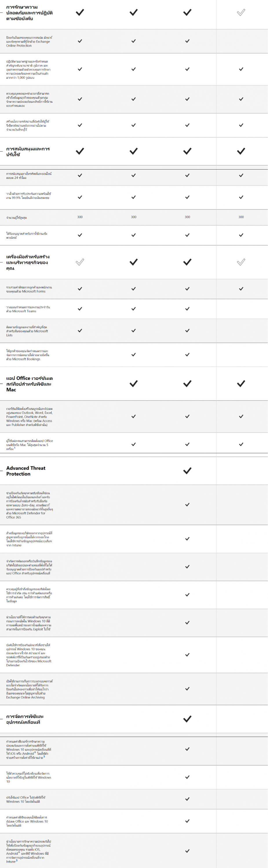
Task: Click the large checkmark beside การจัดการพีซีและอุปกรณ์เคลื่อนที่
Action: pyautogui.click(x=187, y=719)
